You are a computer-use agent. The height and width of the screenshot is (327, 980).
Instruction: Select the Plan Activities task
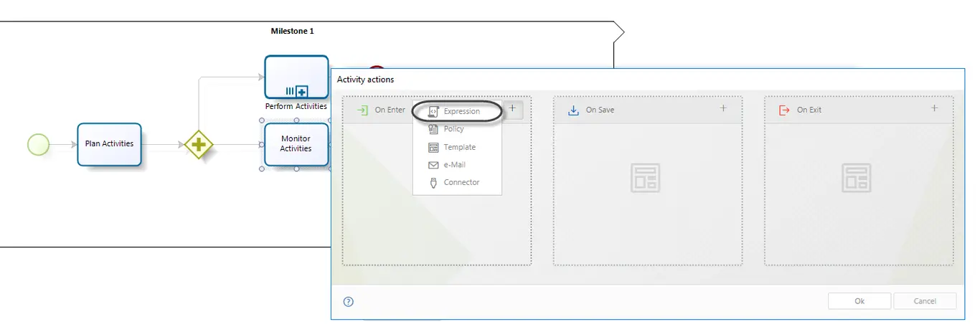(x=109, y=144)
